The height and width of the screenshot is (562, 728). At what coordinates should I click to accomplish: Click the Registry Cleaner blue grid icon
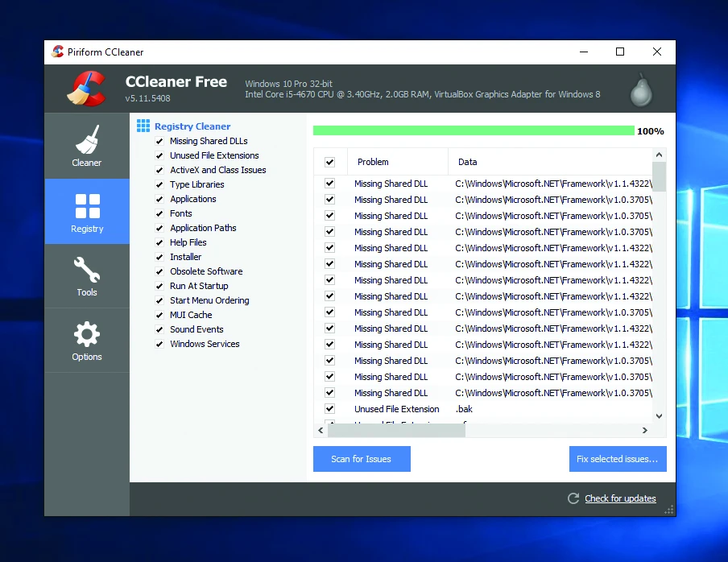pyautogui.click(x=143, y=126)
